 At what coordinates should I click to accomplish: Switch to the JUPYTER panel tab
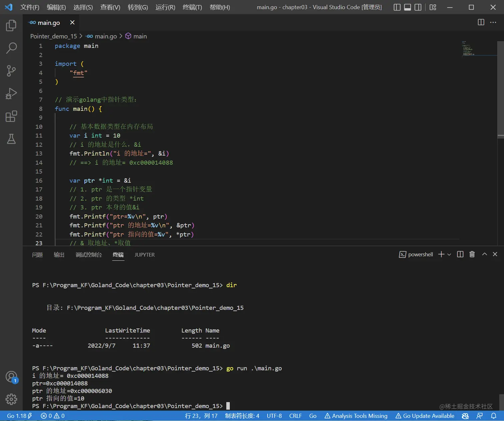click(145, 255)
